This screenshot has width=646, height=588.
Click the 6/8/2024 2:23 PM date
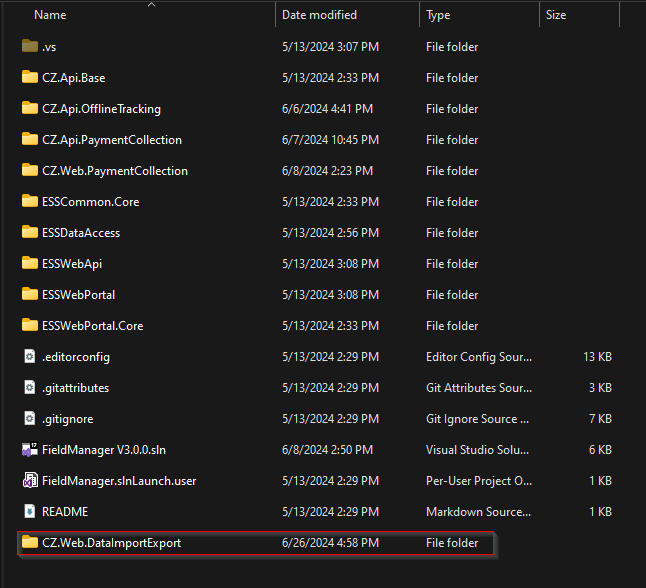pyautogui.click(x=328, y=171)
